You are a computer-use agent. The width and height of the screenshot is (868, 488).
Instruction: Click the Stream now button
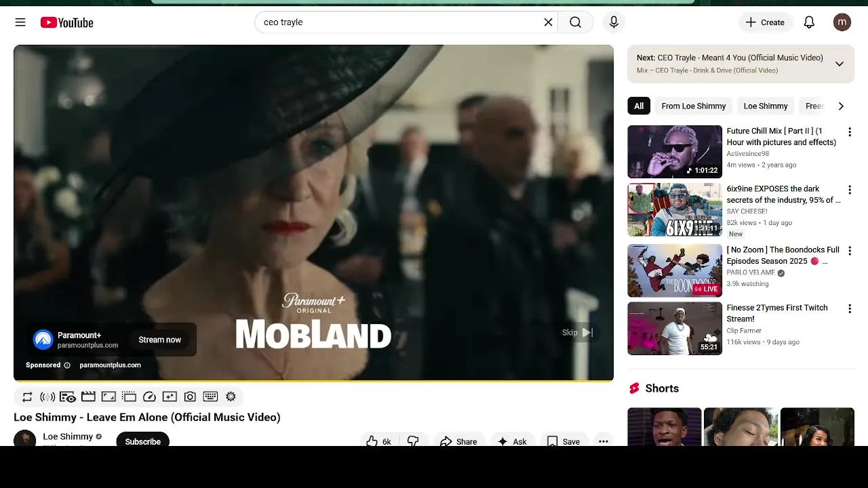(x=160, y=340)
